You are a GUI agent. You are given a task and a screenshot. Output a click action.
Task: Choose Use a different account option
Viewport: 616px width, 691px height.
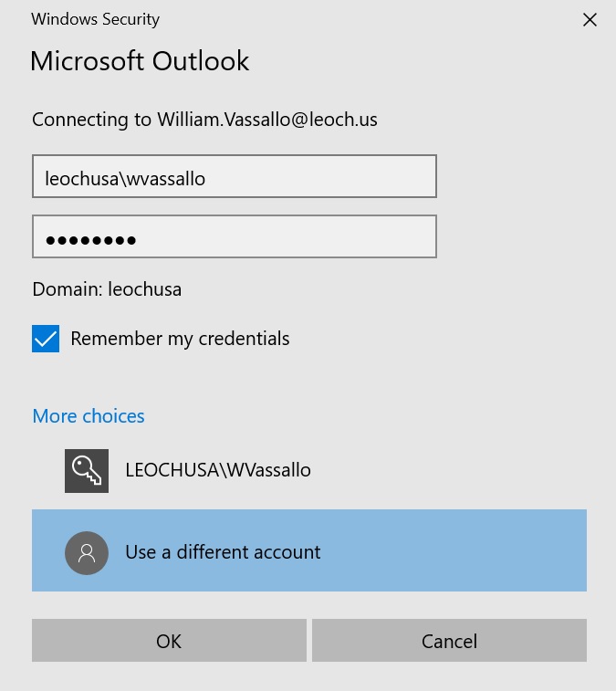[x=308, y=550]
